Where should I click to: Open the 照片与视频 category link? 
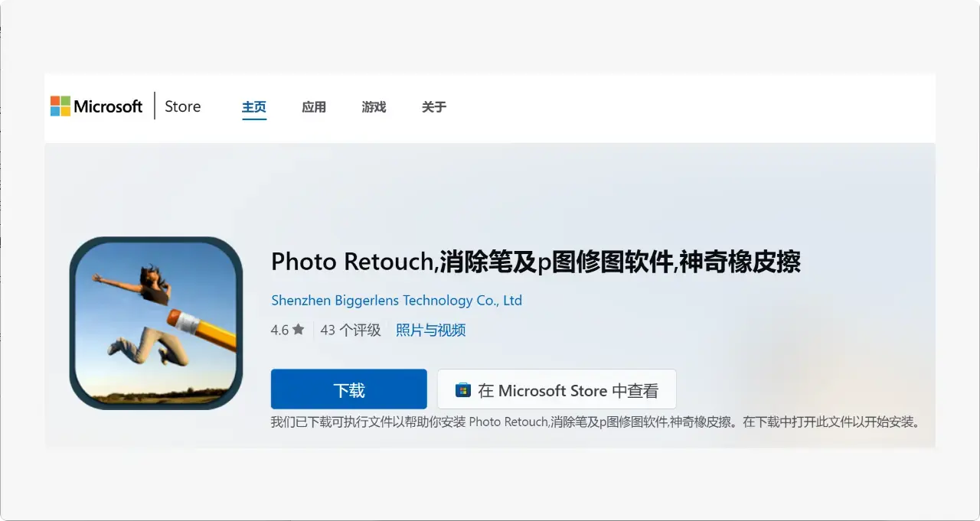[430, 331]
